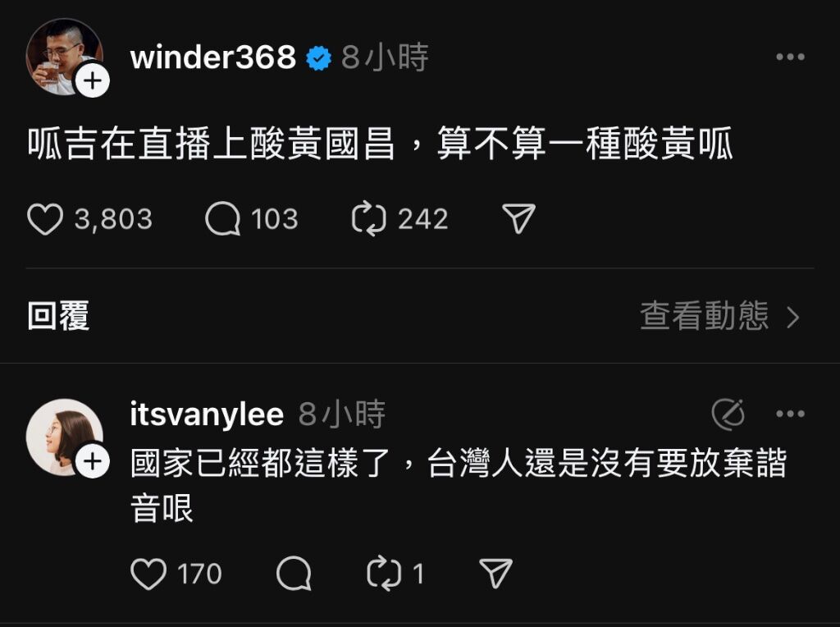Open more options for itsvanylee's reply
Image resolution: width=840 pixels, height=627 pixels.
[x=791, y=414]
